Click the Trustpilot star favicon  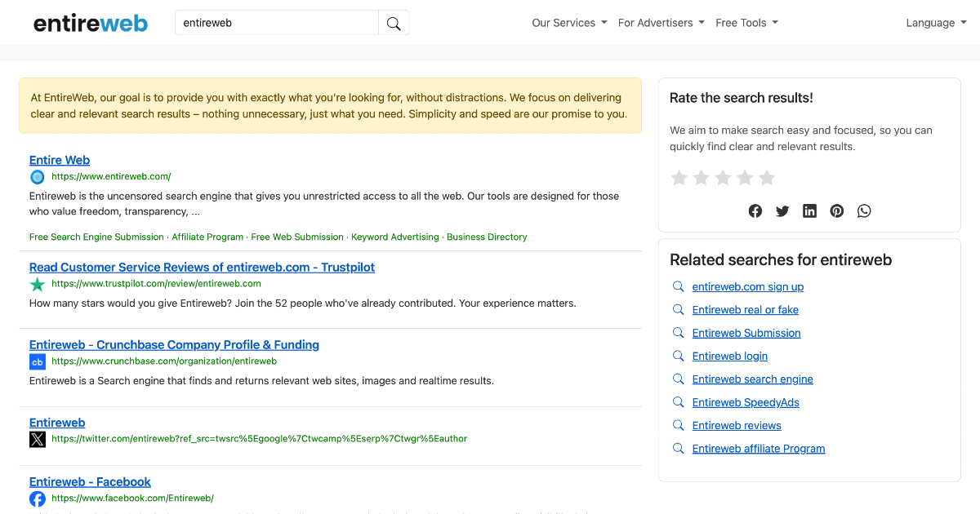(37, 284)
